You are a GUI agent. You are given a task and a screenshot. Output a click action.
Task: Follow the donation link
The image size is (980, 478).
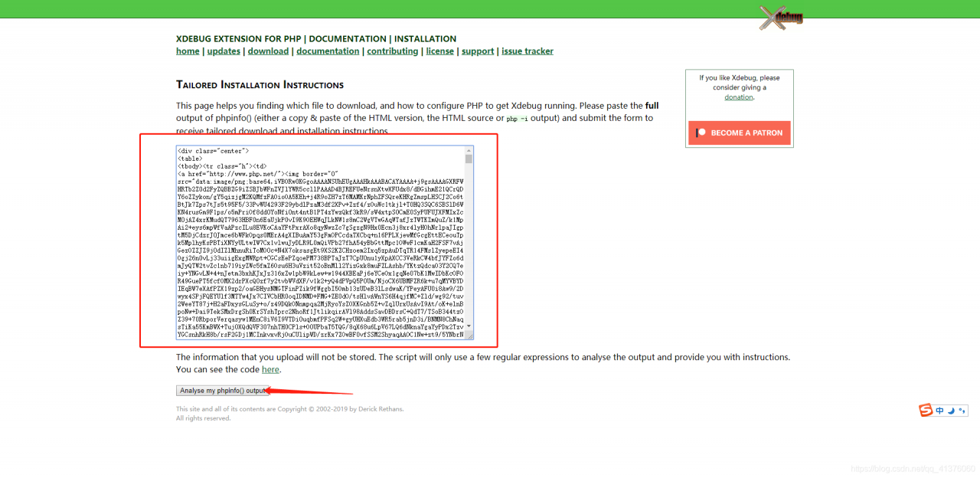[x=739, y=97]
